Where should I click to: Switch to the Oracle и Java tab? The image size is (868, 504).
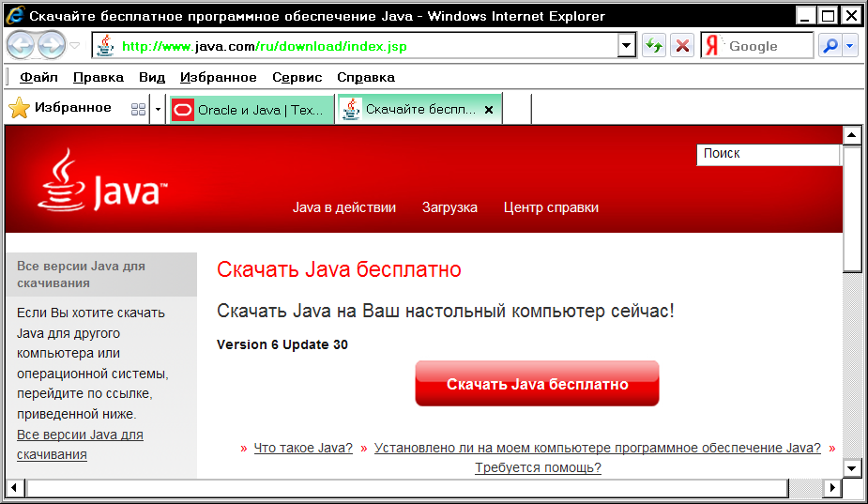tap(251, 110)
